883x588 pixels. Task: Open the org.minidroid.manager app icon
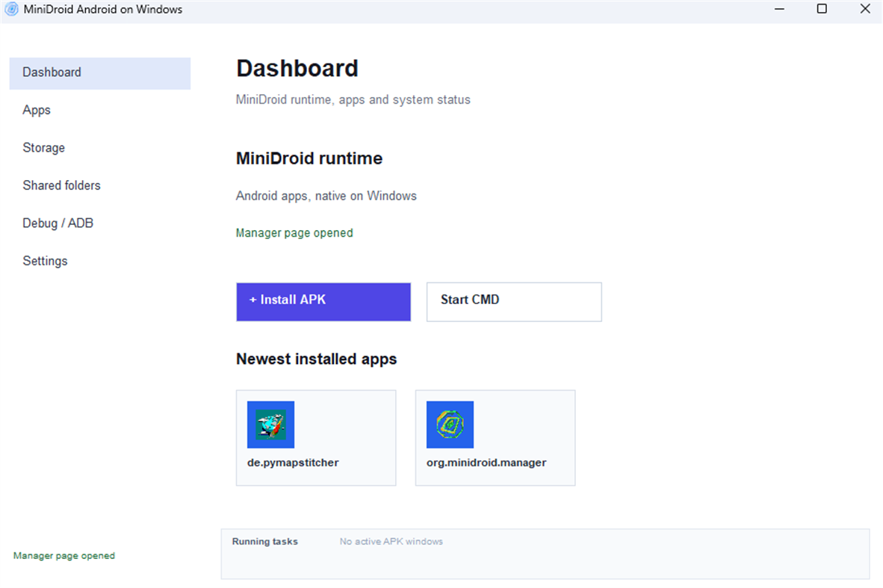tap(450, 424)
